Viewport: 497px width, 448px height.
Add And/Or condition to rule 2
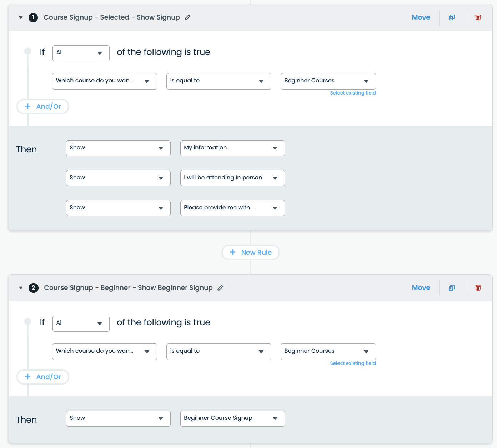click(43, 377)
